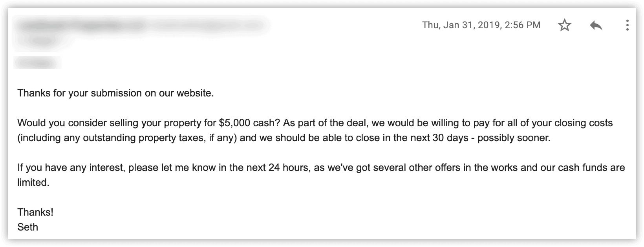Click the Thu, Jan 31, 2019 timestamp
The height and width of the screenshot is (247, 644).
481,25
